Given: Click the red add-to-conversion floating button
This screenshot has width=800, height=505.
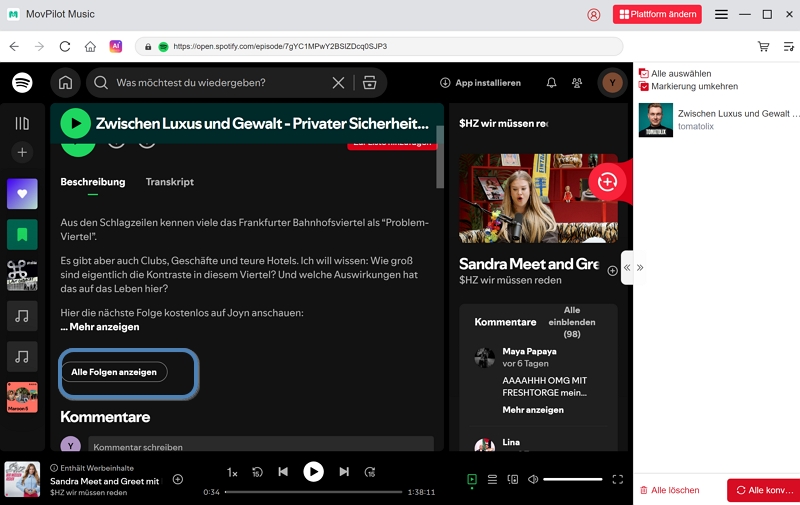Looking at the screenshot, I should click(x=607, y=182).
